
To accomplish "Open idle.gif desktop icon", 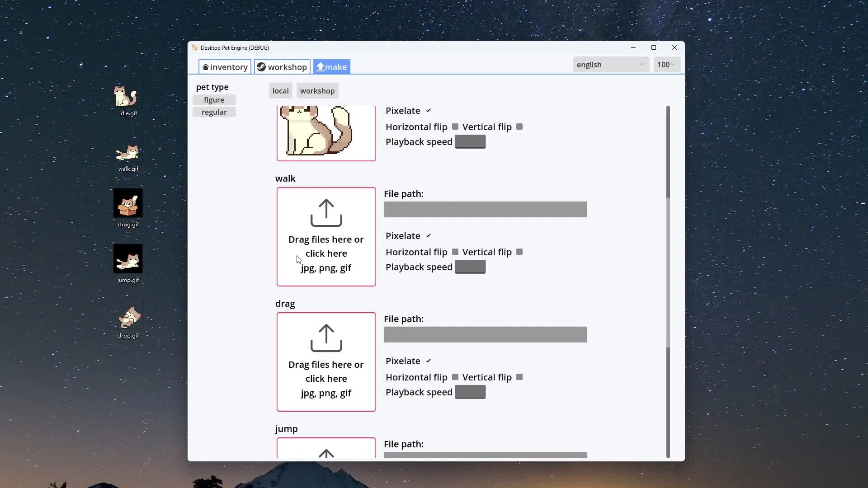I will 127,97.
